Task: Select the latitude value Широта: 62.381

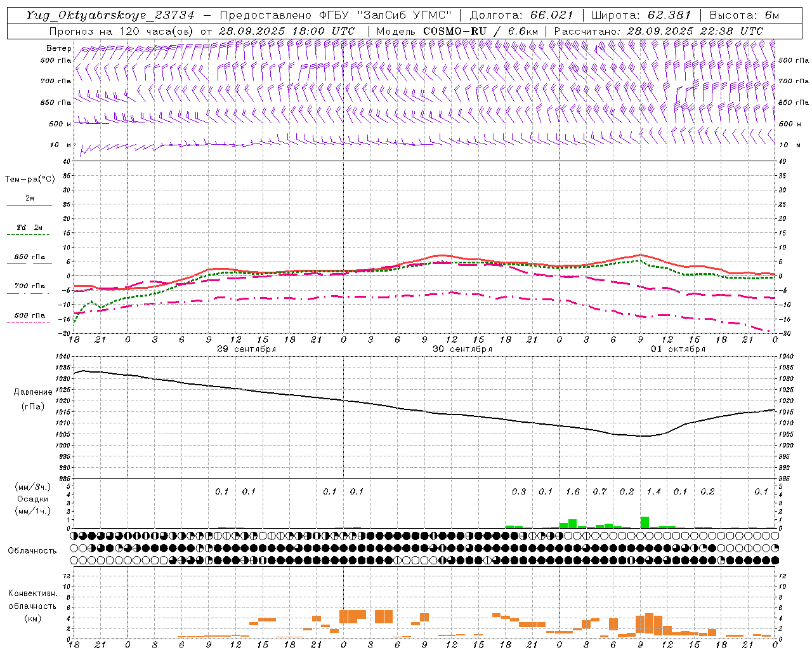Action: coord(641,15)
